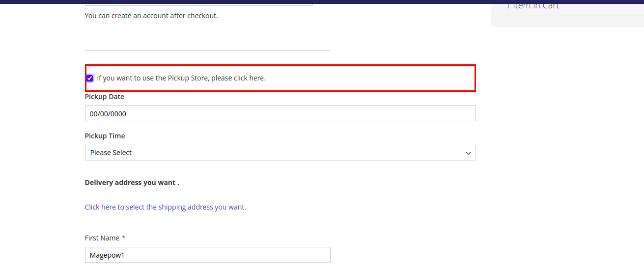Viewport: 644px width, 265px height.
Task: Click the Pickup Time chevron arrow
Action: [x=468, y=153]
